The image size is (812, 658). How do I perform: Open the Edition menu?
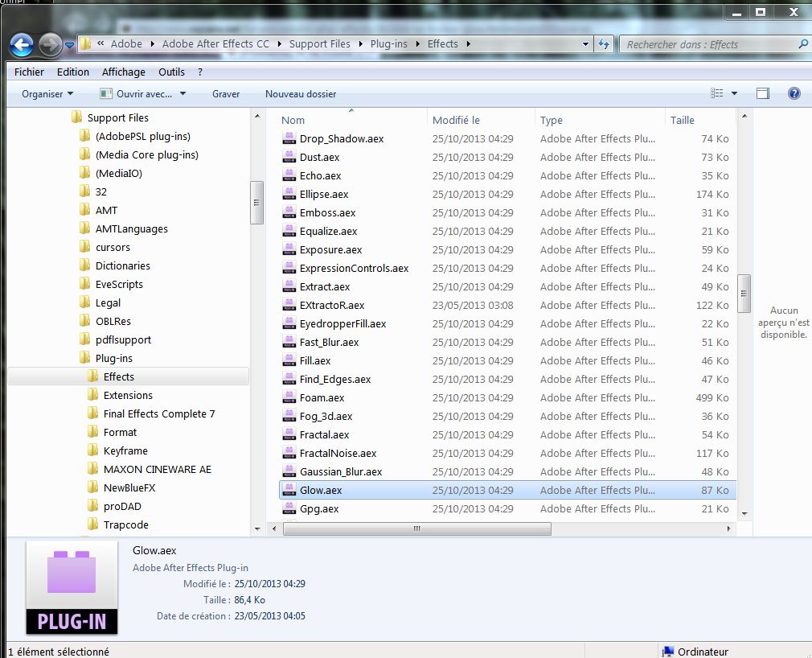click(x=73, y=72)
